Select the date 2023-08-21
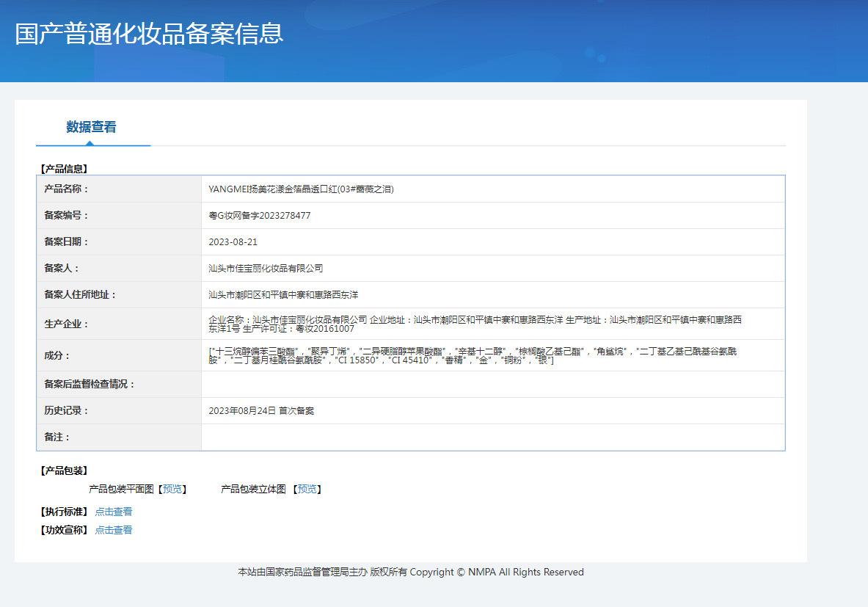The image size is (868, 607). click(233, 242)
